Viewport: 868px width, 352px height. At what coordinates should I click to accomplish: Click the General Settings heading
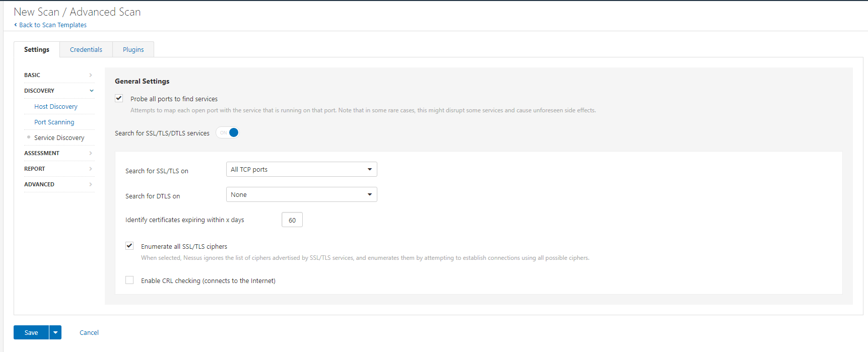pyautogui.click(x=142, y=81)
